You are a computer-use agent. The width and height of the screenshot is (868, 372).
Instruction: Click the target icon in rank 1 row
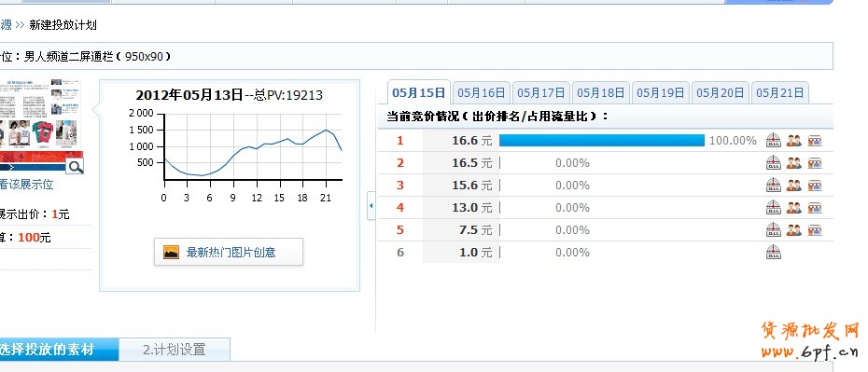pos(774,141)
